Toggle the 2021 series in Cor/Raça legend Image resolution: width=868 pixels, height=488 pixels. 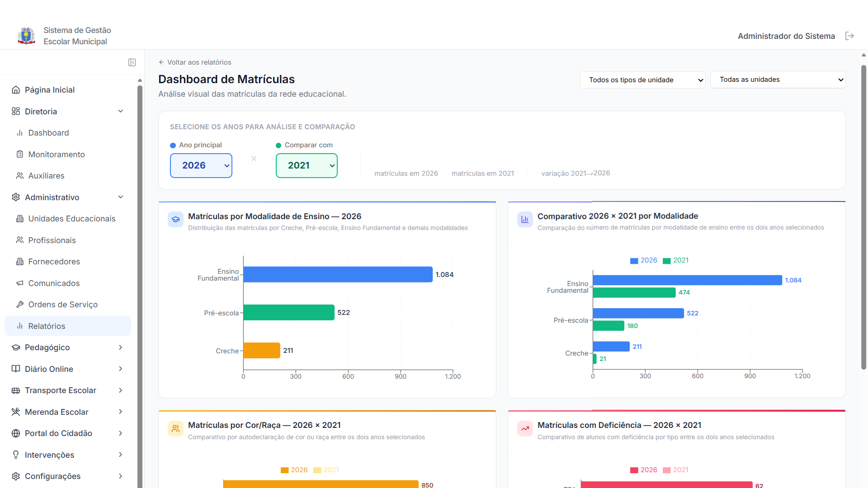[x=326, y=470]
